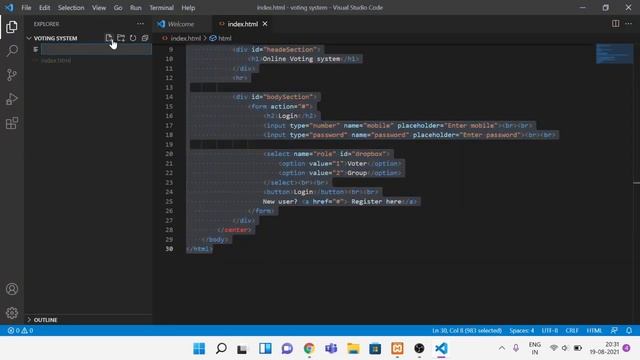Open the Selection menu
The height and width of the screenshot is (360, 640).
coord(71,8)
